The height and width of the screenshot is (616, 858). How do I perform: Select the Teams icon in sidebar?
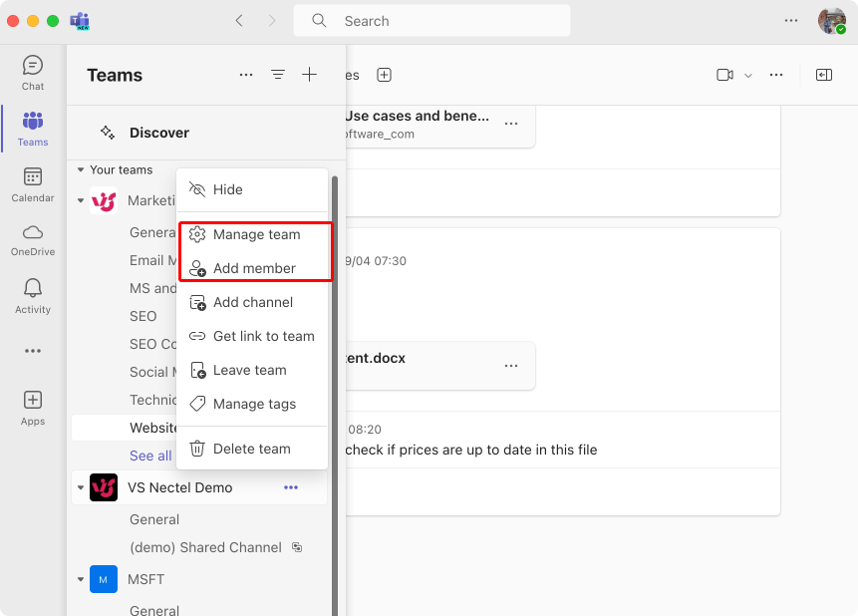(33, 129)
